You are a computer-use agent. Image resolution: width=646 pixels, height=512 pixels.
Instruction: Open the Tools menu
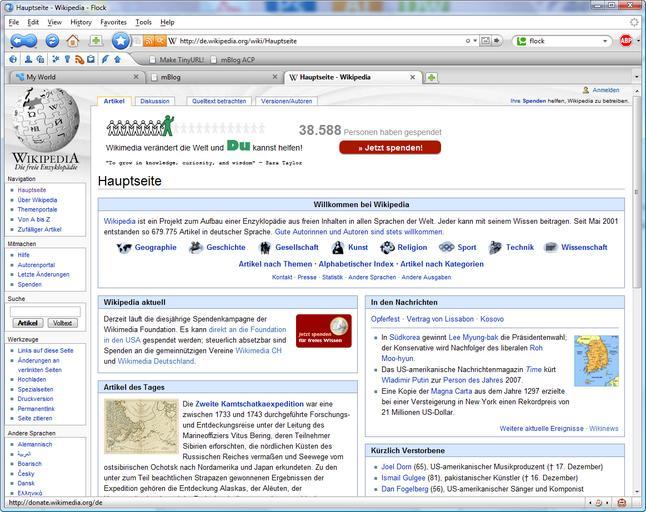click(x=143, y=22)
